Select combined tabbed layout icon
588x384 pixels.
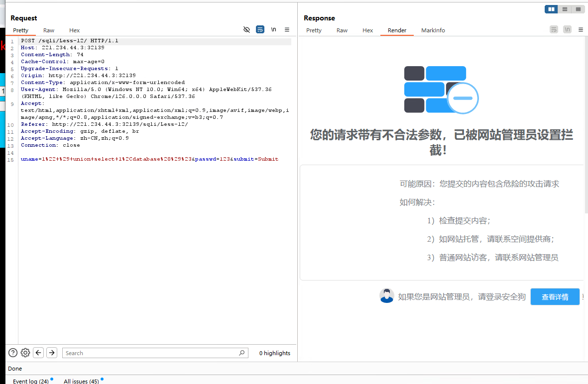[578, 9]
